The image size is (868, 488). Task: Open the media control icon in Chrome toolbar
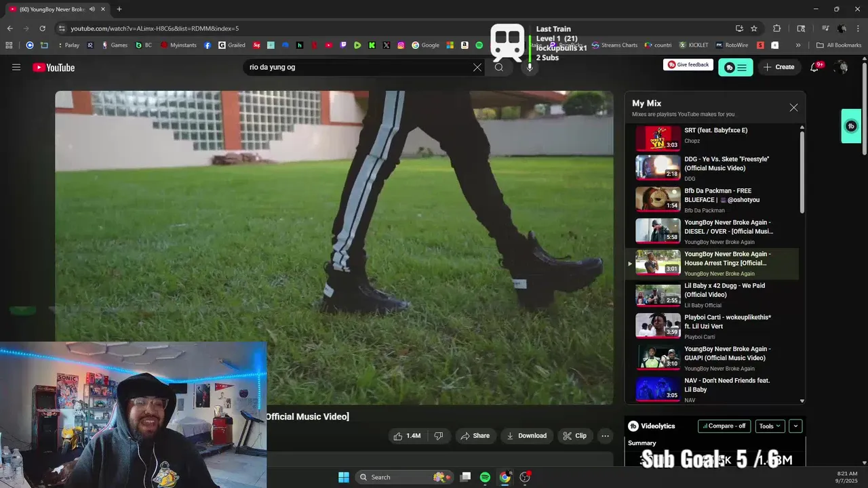click(x=825, y=28)
